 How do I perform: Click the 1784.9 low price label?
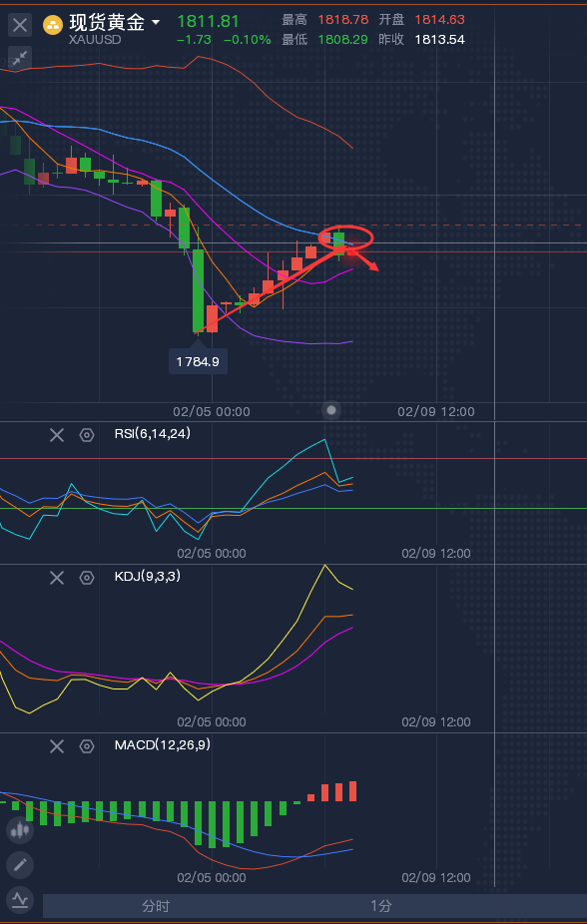198,361
